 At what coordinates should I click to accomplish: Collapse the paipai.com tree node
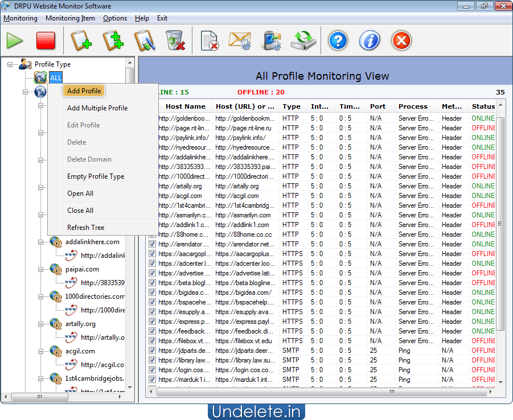click(x=40, y=270)
